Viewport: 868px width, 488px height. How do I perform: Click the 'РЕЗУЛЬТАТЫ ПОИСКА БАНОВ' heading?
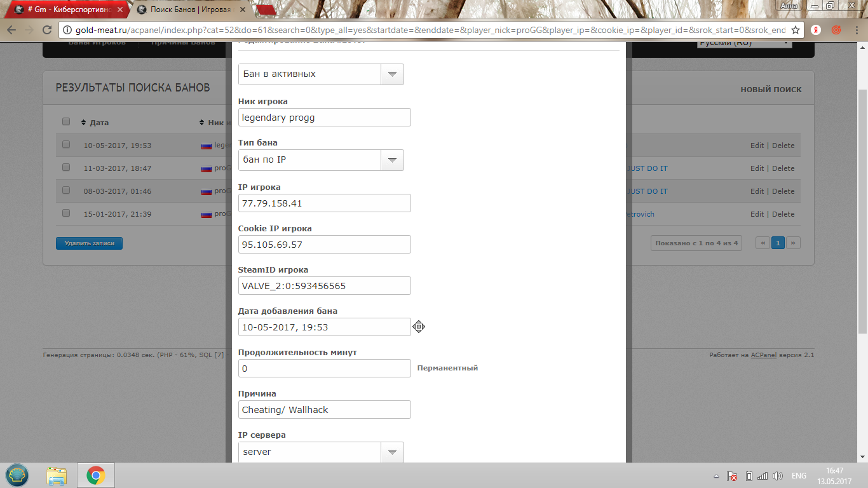[x=133, y=88]
